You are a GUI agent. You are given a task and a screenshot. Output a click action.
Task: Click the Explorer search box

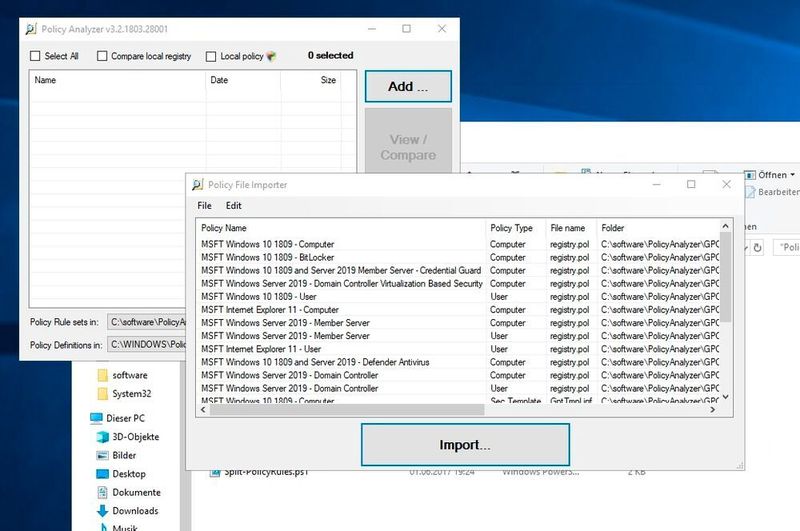coord(787,247)
